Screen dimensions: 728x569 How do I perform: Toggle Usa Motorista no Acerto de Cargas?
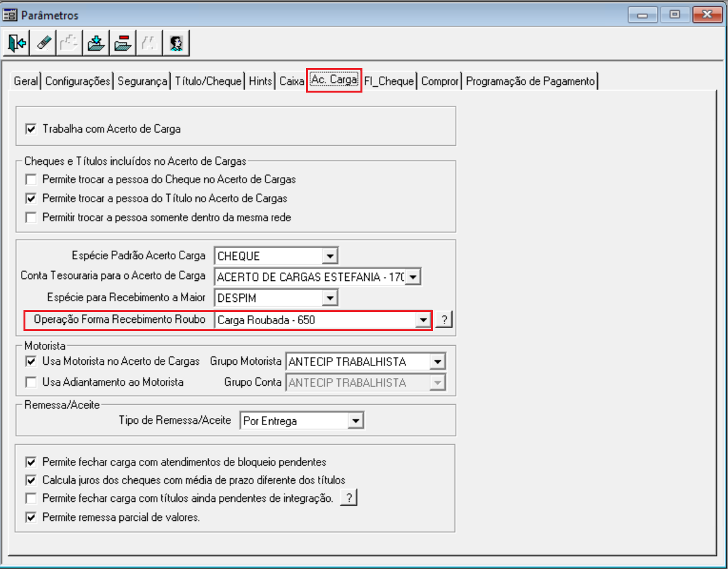31,360
